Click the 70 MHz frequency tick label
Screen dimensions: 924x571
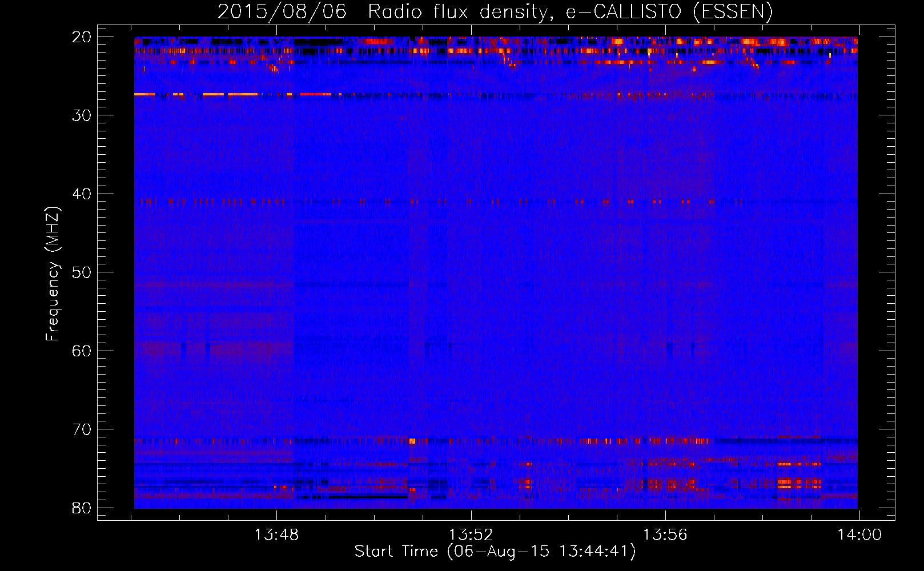(x=82, y=429)
